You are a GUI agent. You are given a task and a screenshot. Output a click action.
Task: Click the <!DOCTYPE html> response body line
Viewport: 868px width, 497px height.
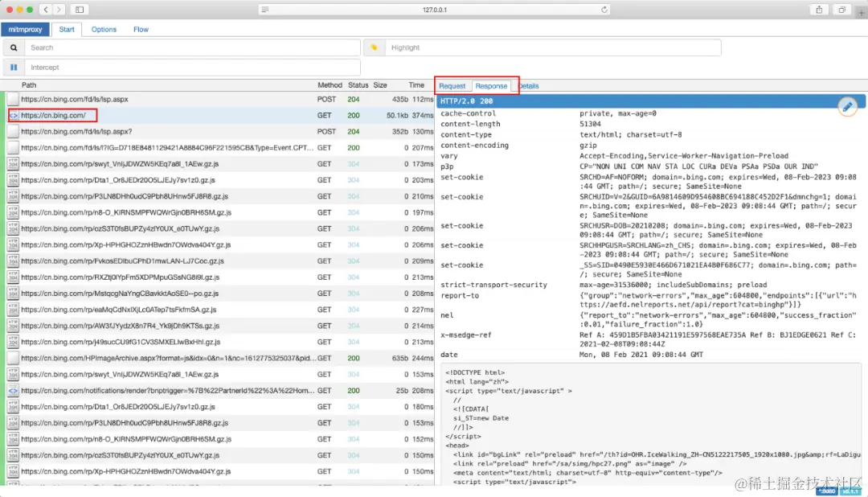pyautogui.click(x=475, y=373)
